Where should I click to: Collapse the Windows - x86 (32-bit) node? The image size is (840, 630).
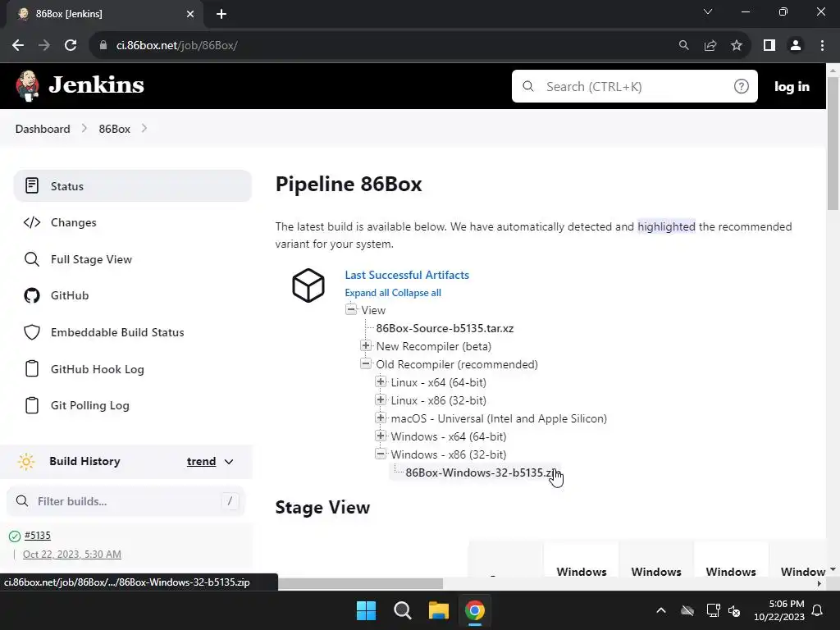pos(381,454)
